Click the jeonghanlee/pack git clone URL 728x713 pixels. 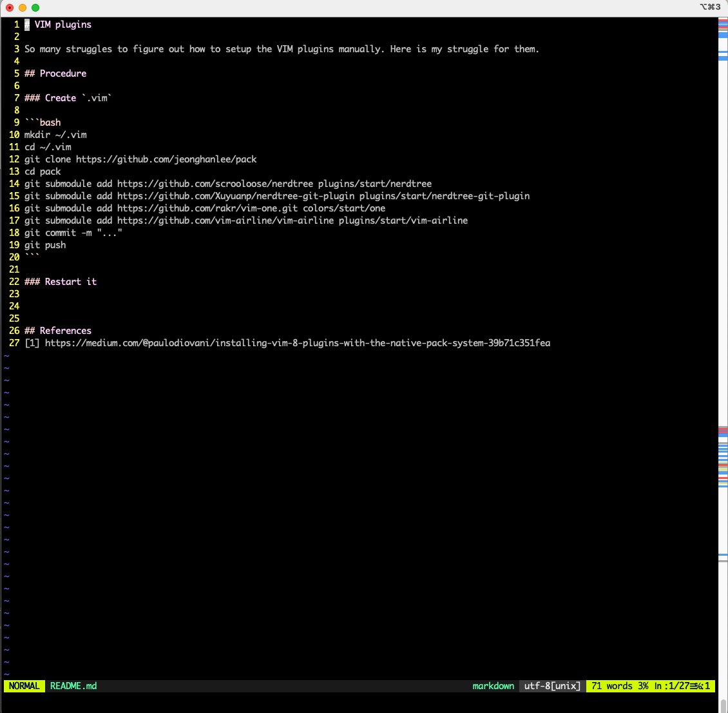(x=166, y=159)
